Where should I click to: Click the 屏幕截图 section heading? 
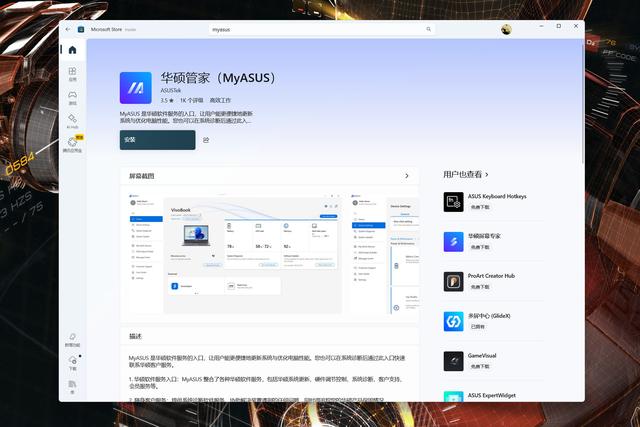click(142, 176)
